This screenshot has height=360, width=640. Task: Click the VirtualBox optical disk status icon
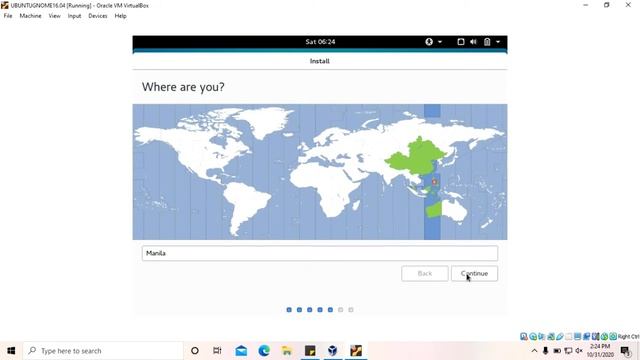[533, 336]
